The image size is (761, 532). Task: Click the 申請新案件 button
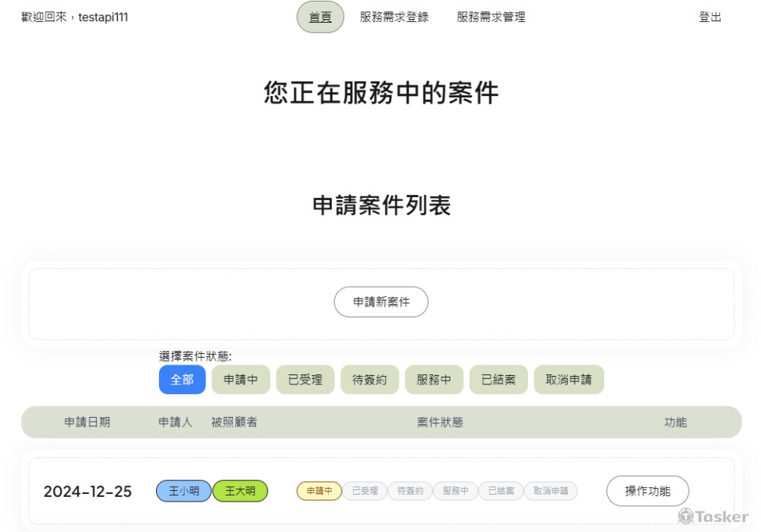click(380, 302)
